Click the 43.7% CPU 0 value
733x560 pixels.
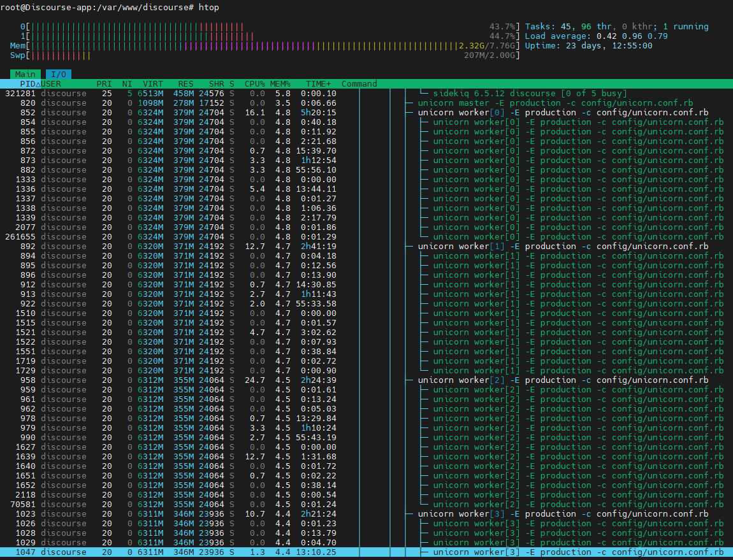point(502,27)
